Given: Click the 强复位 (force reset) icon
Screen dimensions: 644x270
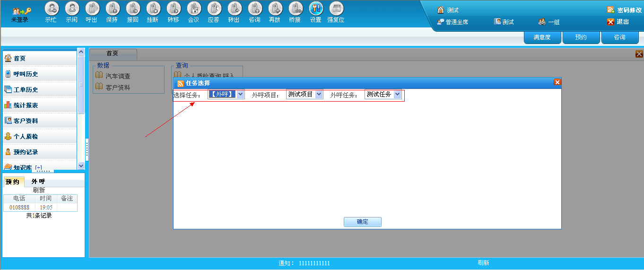Looking at the screenshot, I should pos(336,9).
